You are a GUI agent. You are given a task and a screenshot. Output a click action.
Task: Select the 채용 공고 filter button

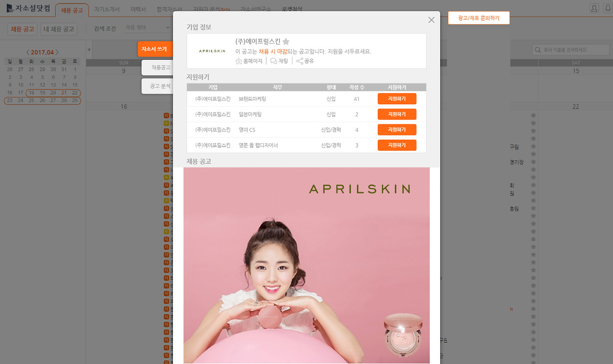coord(23,29)
